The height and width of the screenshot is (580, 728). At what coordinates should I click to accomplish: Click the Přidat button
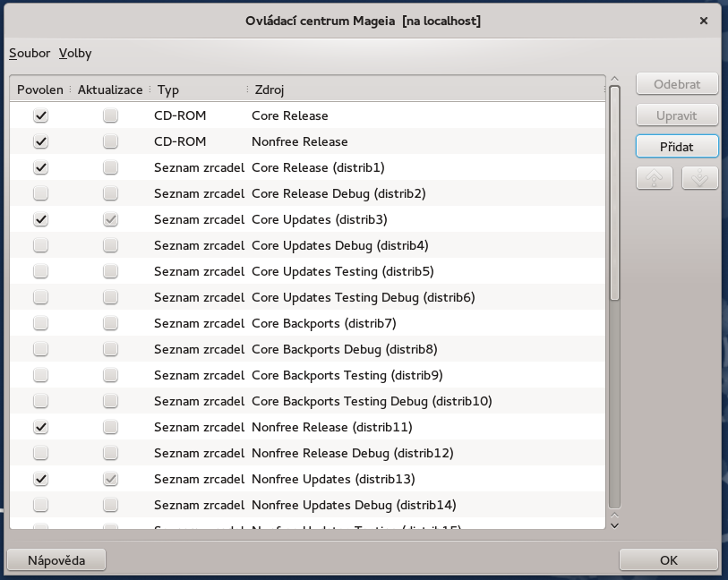(x=677, y=147)
